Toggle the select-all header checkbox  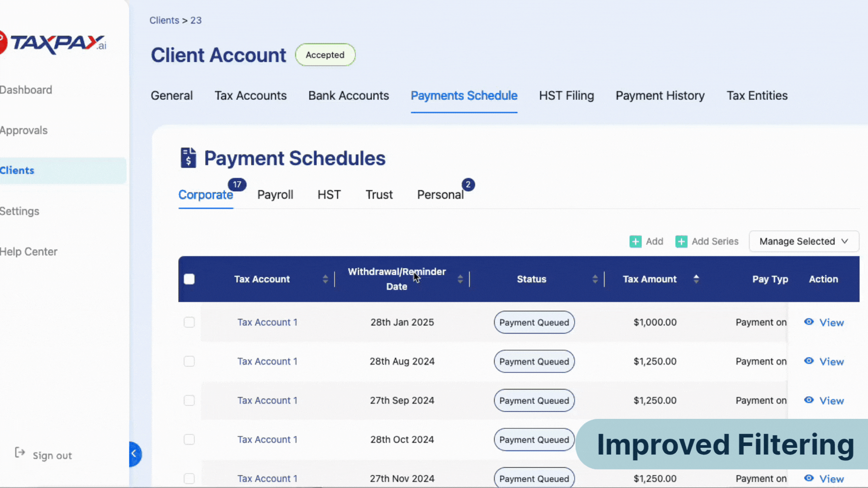pyautogui.click(x=189, y=279)
